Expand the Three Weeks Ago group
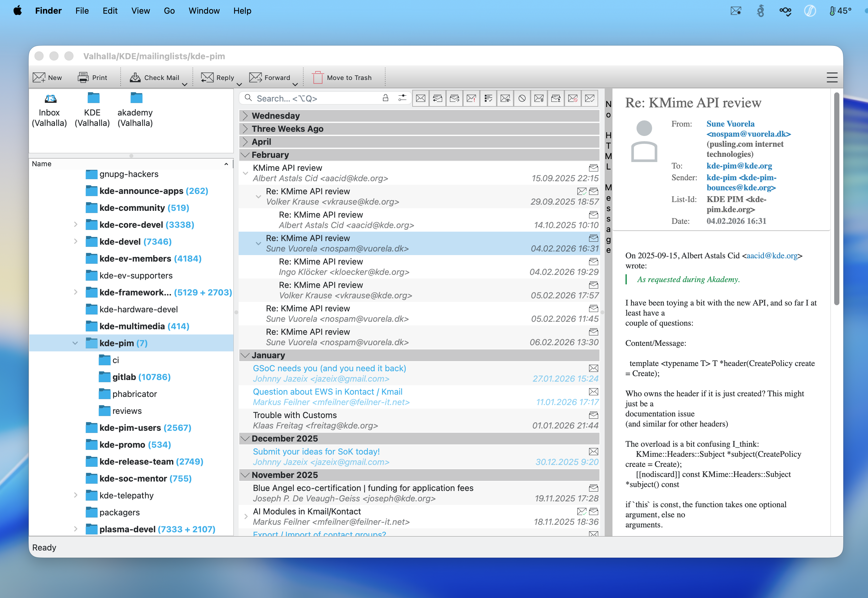This screenshot has height=598, width=868. [x=245, y=129]
